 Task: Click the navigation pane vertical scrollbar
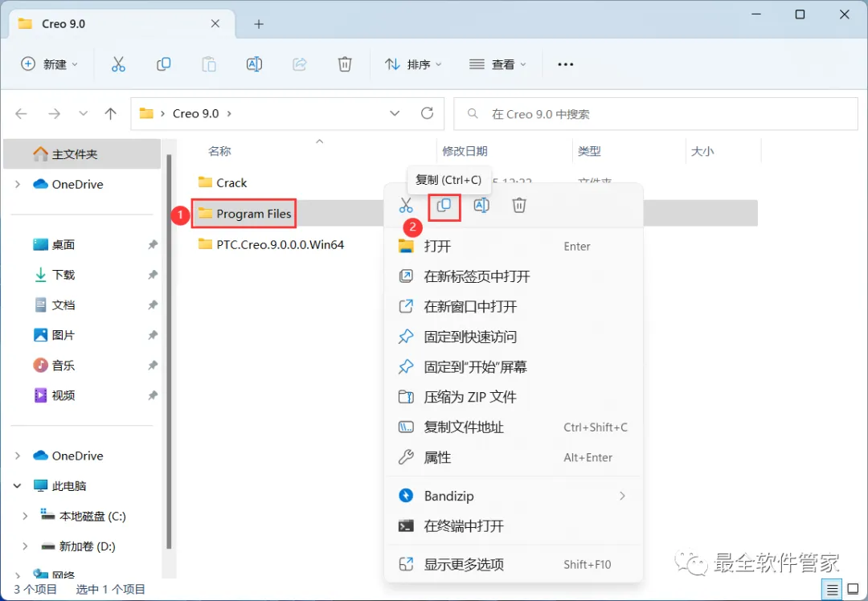169,352
